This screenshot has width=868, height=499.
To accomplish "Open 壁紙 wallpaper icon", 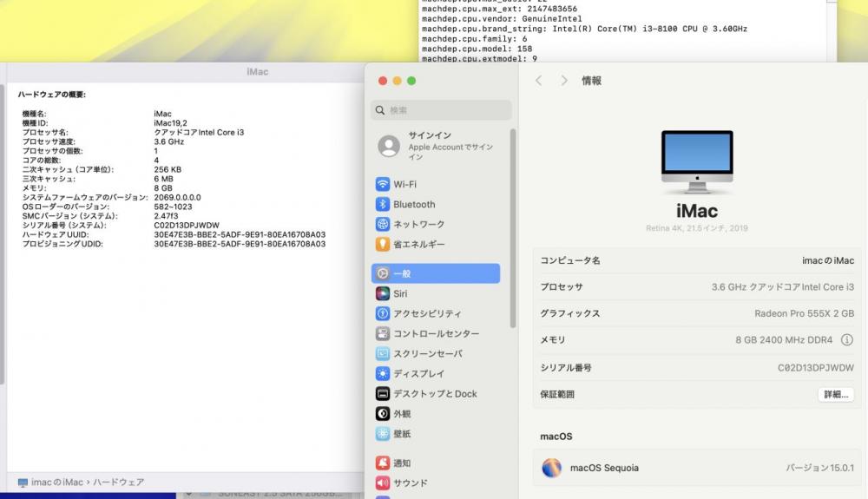I will 383,434.
